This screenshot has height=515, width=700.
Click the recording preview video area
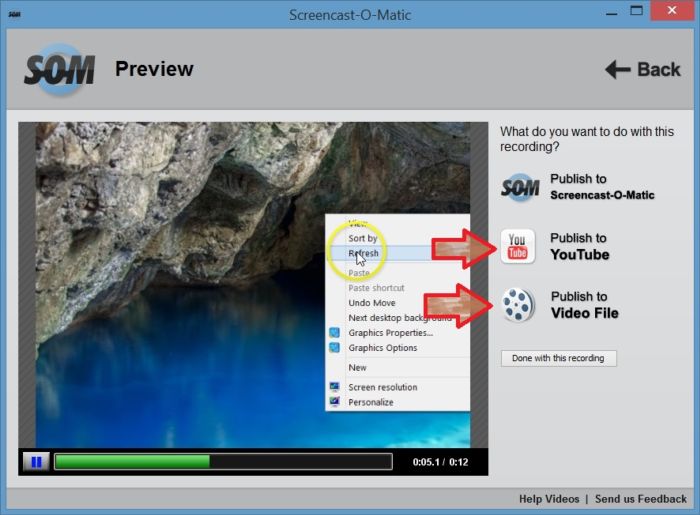point(253,285)
